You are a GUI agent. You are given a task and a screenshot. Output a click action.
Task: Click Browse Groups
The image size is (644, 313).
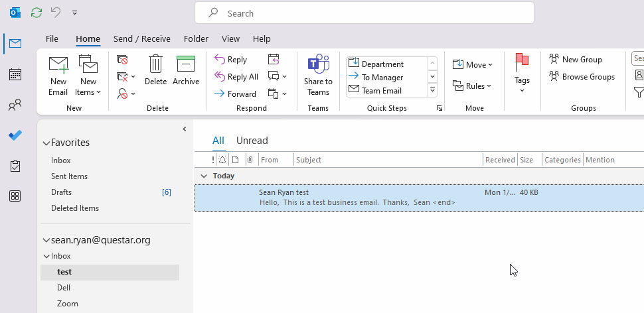[x=582, y=77]
